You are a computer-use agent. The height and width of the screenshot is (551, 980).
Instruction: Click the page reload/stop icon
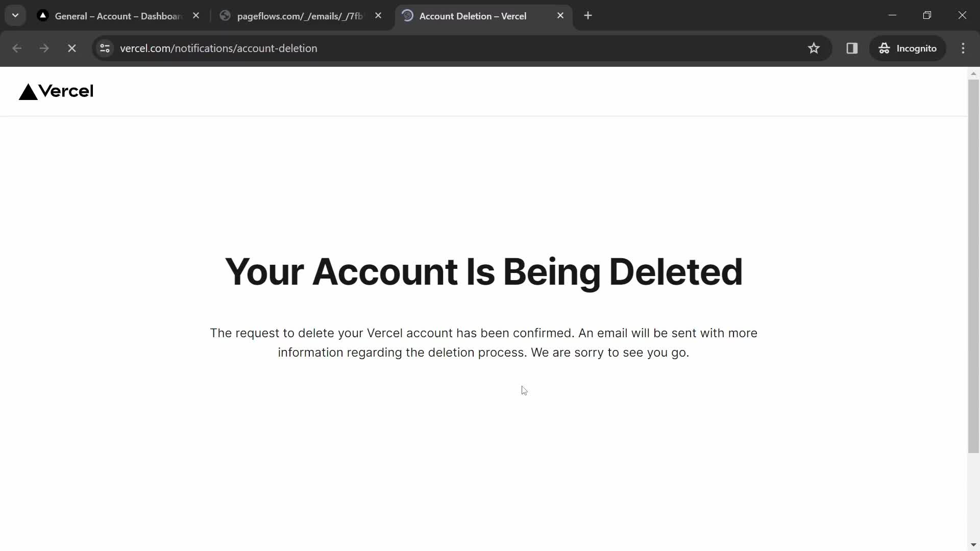click(x=72, y=48)
